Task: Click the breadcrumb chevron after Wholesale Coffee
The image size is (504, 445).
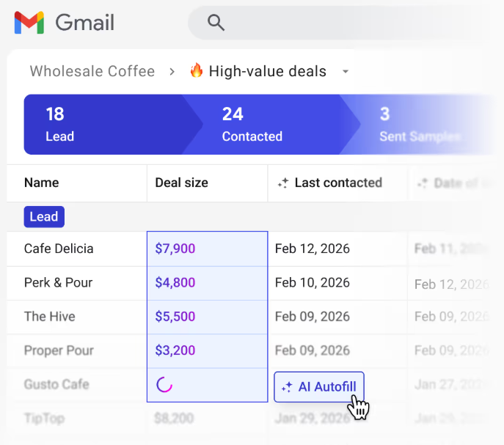Action: click(172, 71)
